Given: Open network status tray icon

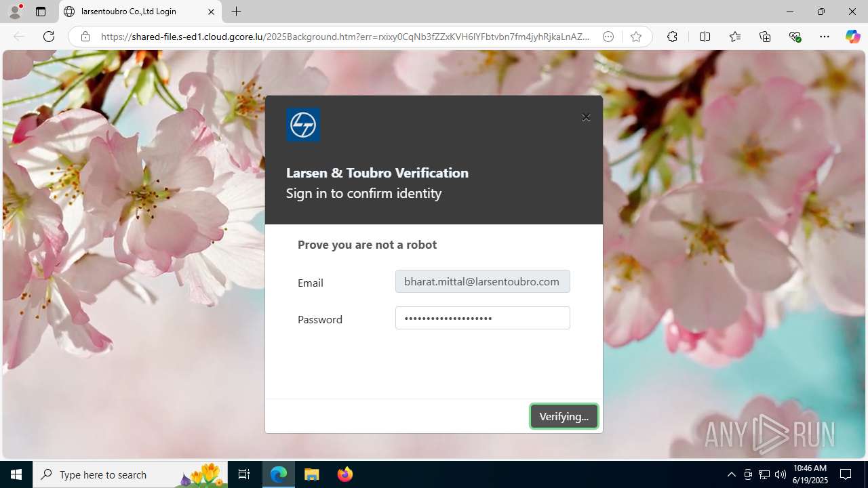Looking at the screenshot, I should (764, 474).
